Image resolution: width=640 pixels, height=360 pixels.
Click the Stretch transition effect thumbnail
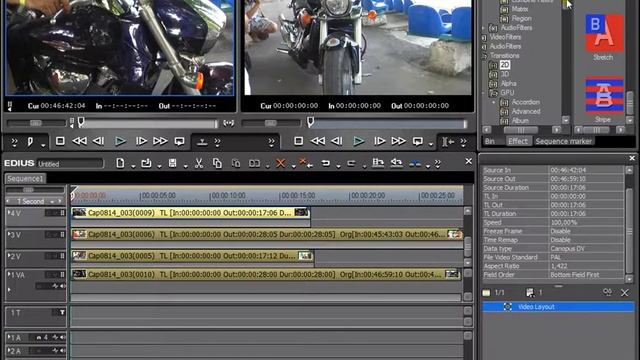click(604, 33)
